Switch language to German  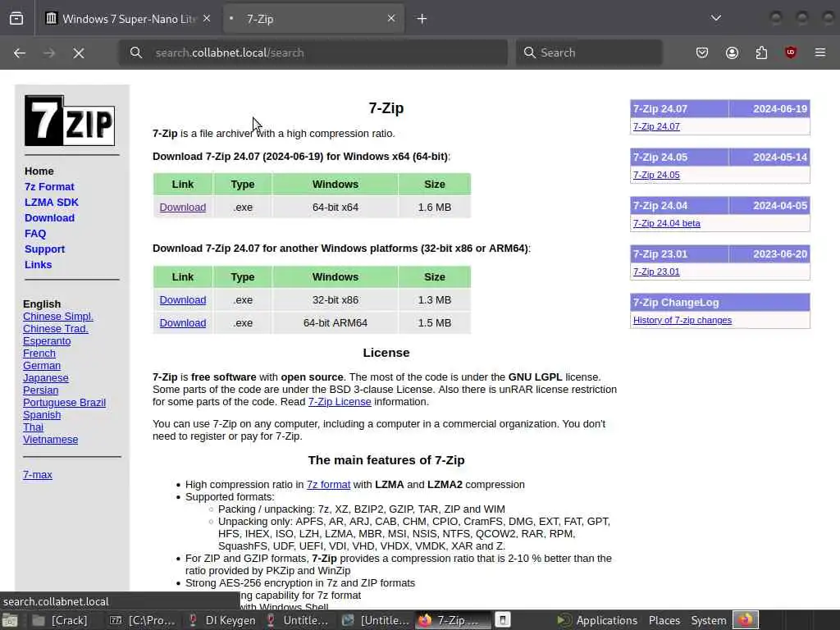click(x=42, y=365)
